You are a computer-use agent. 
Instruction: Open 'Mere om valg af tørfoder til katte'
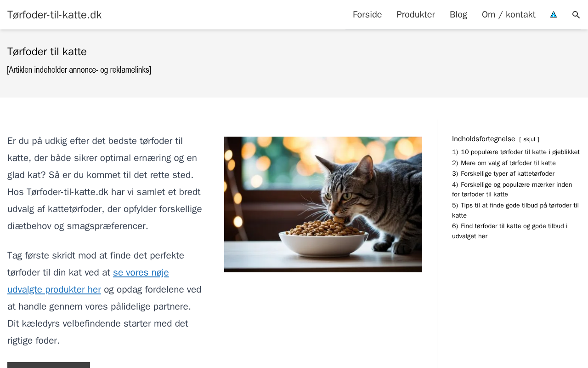click(508, 163)
